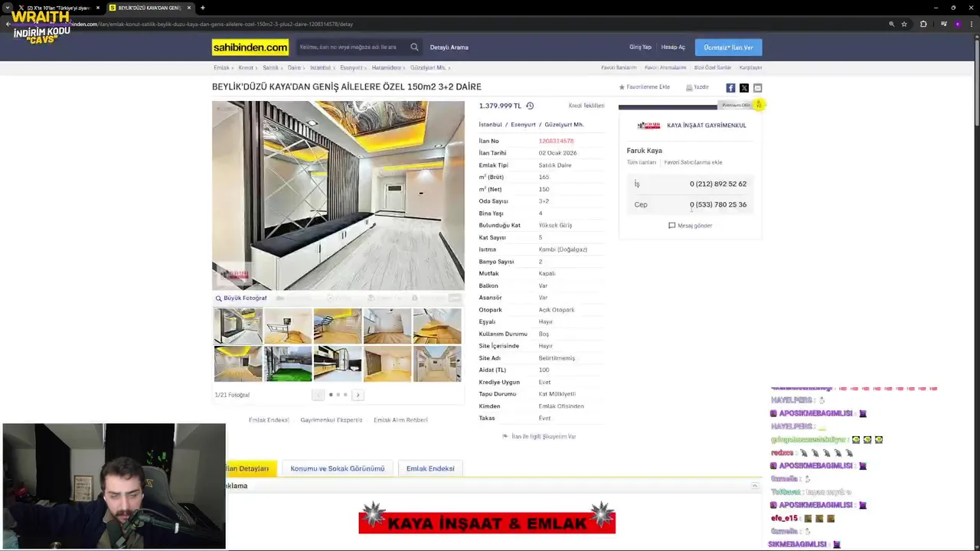Click the search magnifier icon in site header
980x551 pixels.
414,47
